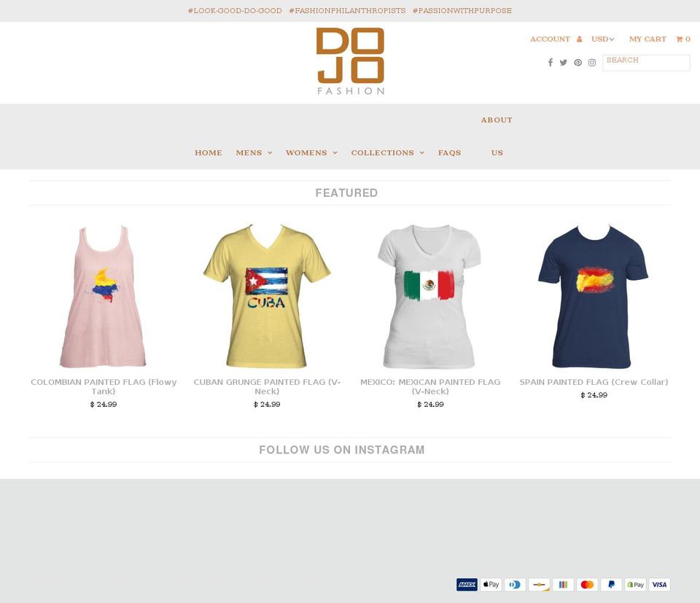700x603 pixels.
Task: Click the #LOOK-GOOD-DO-GOOD hashtag text
Action: tap(235, 11)
